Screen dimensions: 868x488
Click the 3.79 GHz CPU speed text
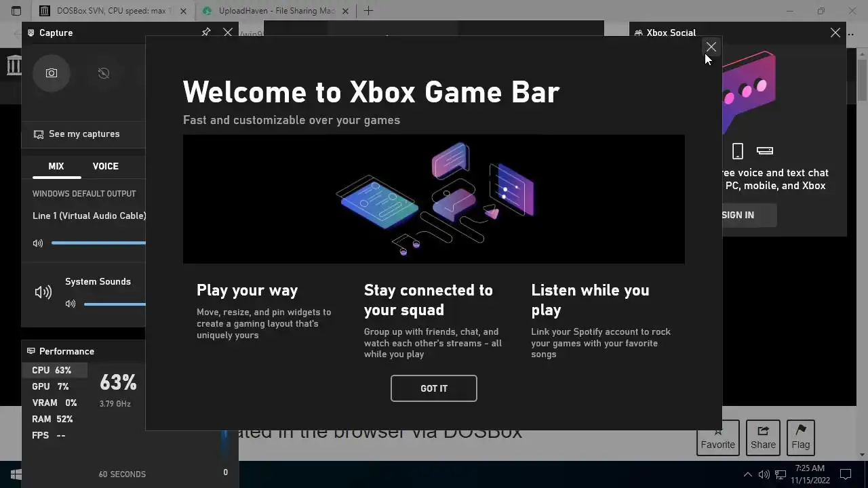[x=115, y=404]
